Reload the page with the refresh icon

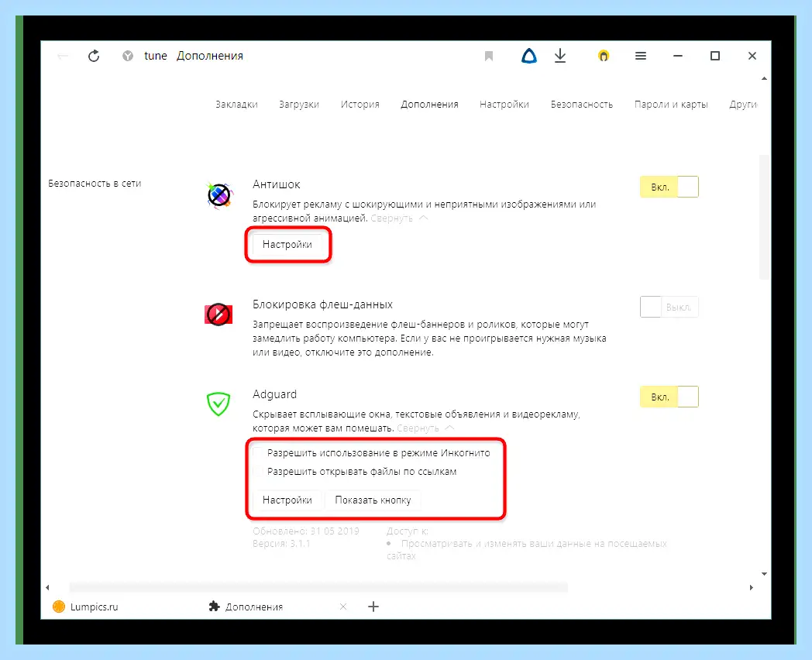pos(94,56)
